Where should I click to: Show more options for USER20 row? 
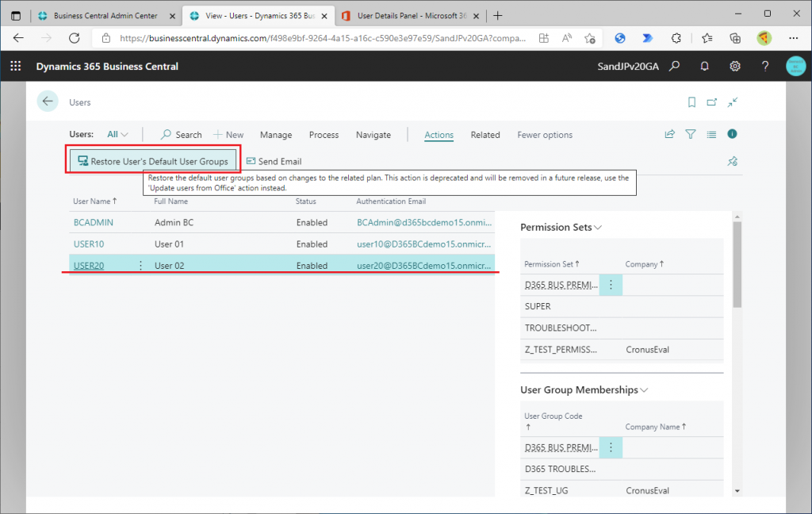pyautogui.click(x=140, y=265)
